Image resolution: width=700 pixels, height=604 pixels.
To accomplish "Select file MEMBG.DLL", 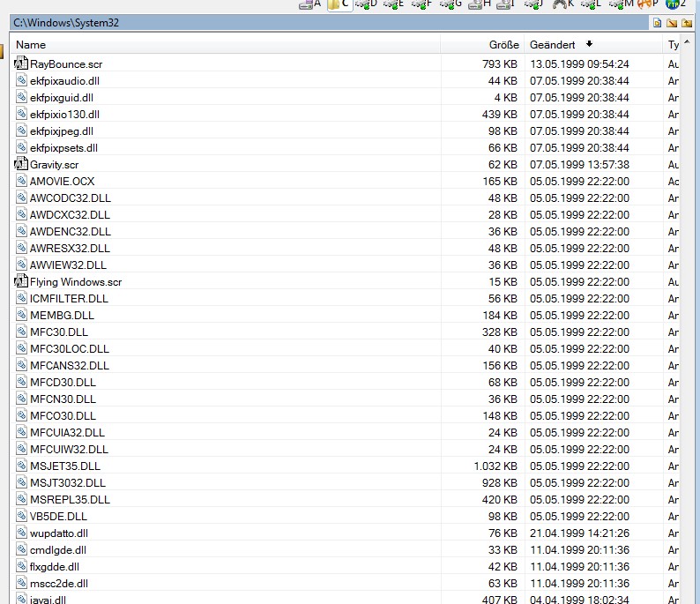I will 62,315.
